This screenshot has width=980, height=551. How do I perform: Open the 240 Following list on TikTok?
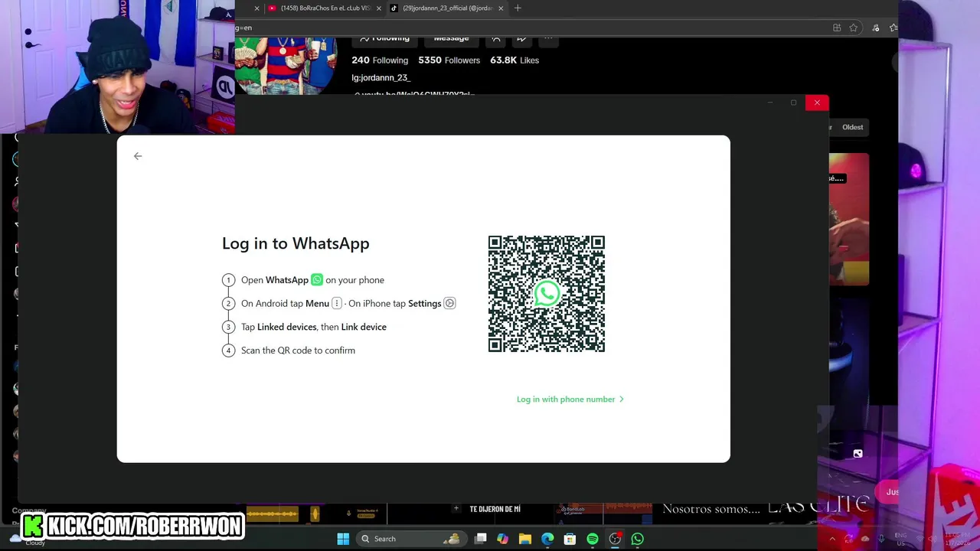[380, 60]
